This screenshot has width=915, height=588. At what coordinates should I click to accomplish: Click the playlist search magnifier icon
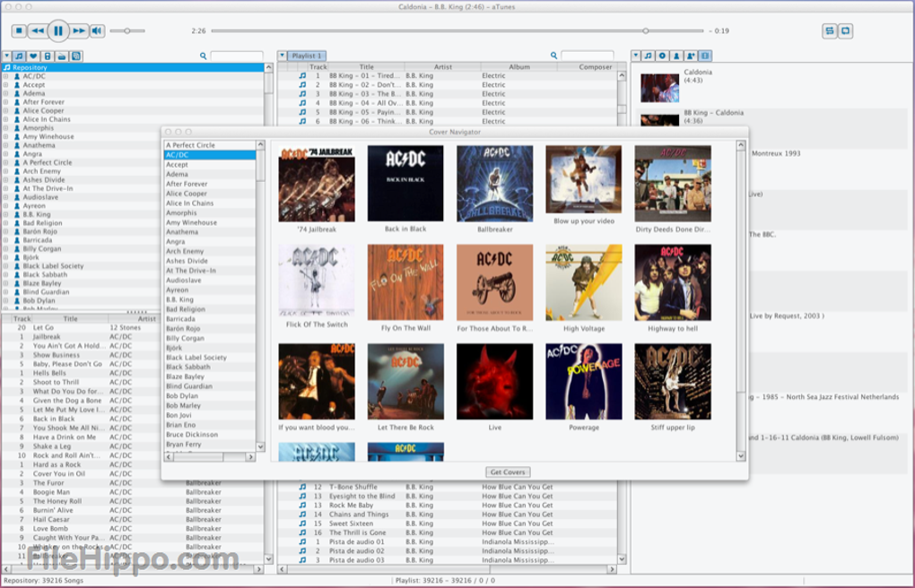click(x=553, y=56)
